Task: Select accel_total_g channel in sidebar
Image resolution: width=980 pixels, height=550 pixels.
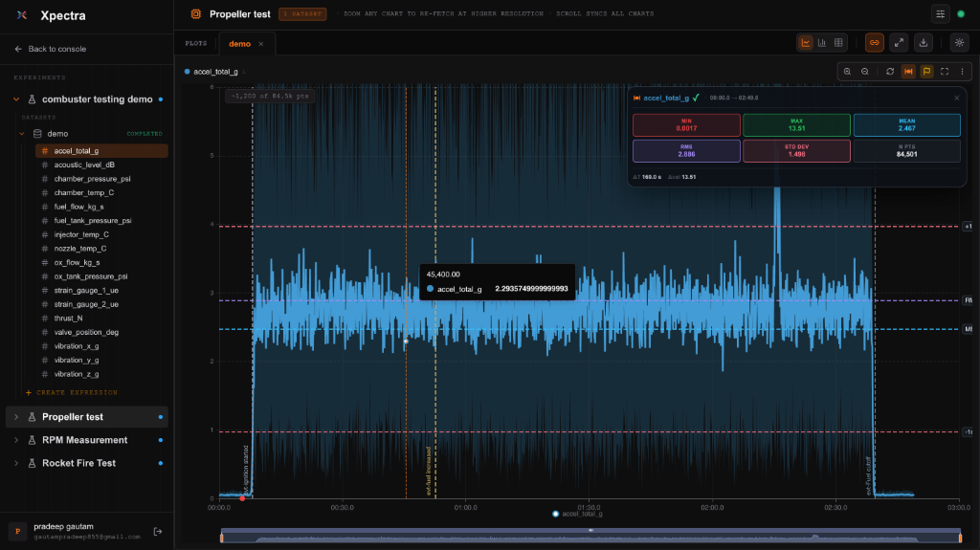Action: 101,150
